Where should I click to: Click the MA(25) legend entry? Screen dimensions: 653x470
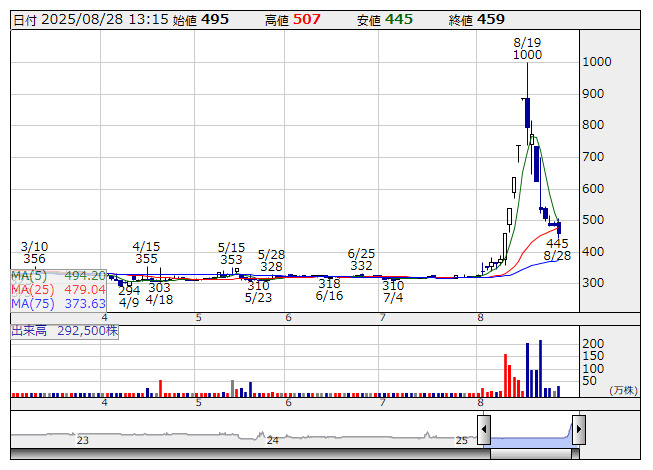coord(59,290)
